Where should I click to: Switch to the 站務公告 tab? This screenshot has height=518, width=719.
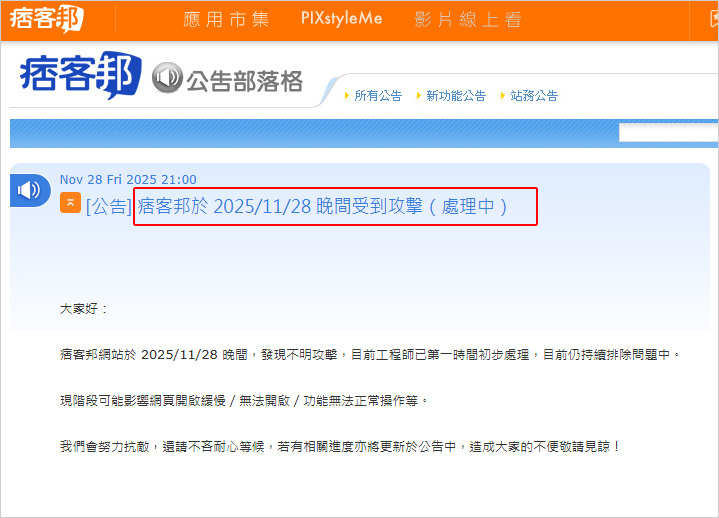(x=534, y=96)
